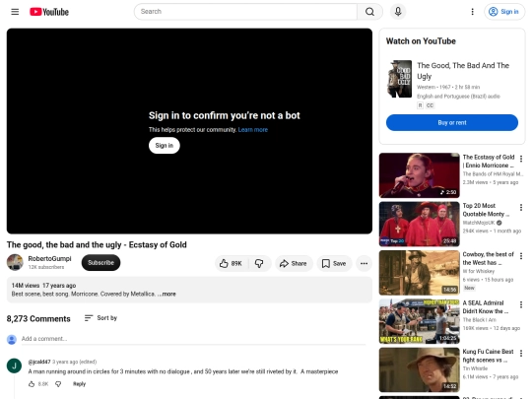Click the 8,273 Comments heading
The height and width of the screenshot is (399, 532).
click(38, 318)
